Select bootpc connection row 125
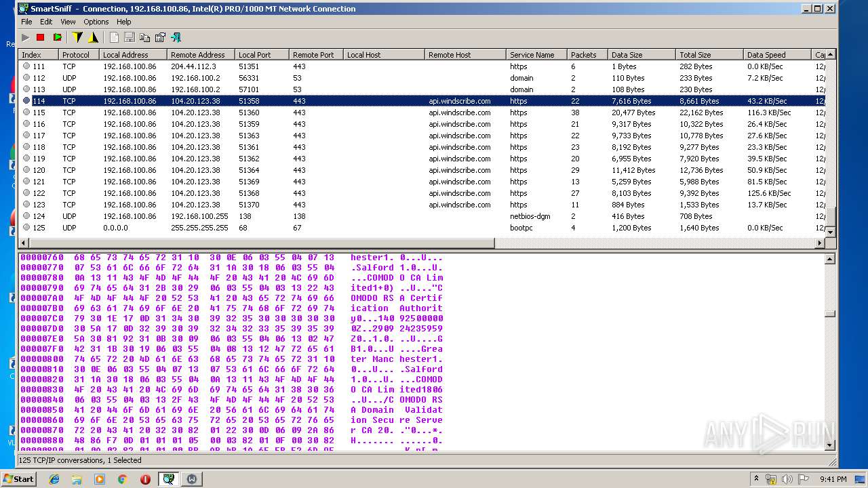The height and width of the screenshot is (488, 868). tap(422, 228)
